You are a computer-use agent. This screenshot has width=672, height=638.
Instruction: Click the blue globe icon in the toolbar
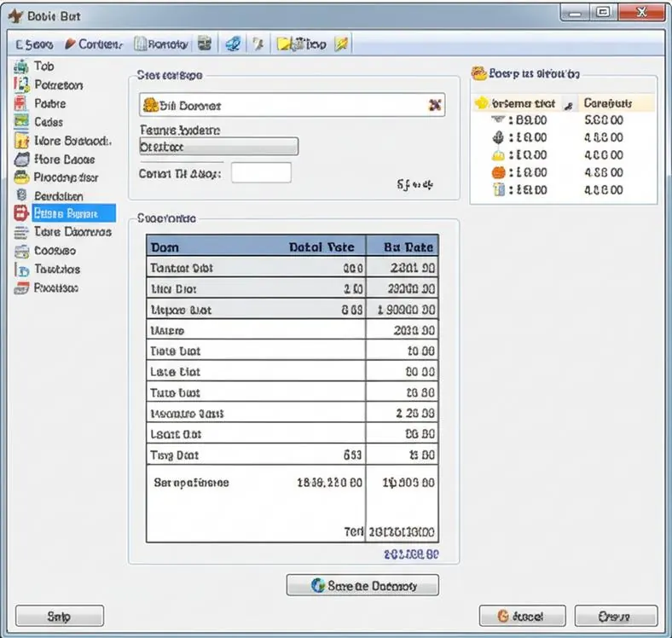pyautogui.click(x=233, y=43)
